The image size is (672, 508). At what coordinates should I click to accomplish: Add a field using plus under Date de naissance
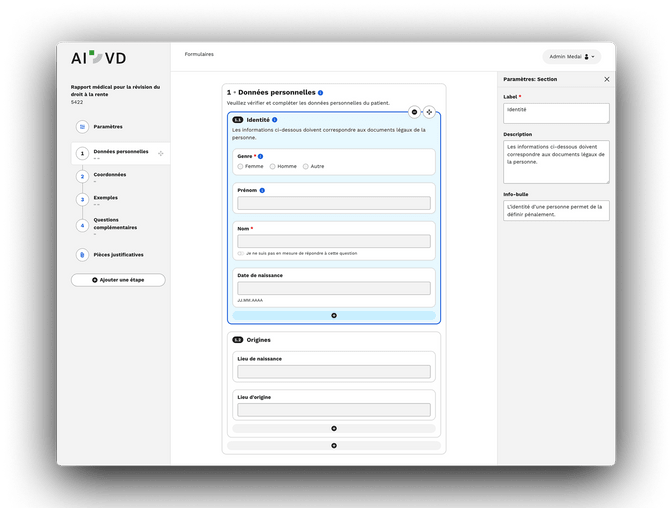[x=333, y=315]
